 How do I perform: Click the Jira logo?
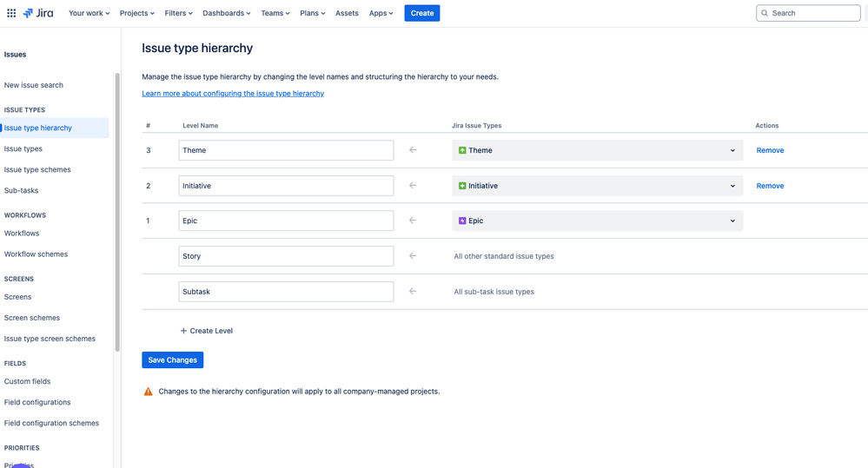38,13
